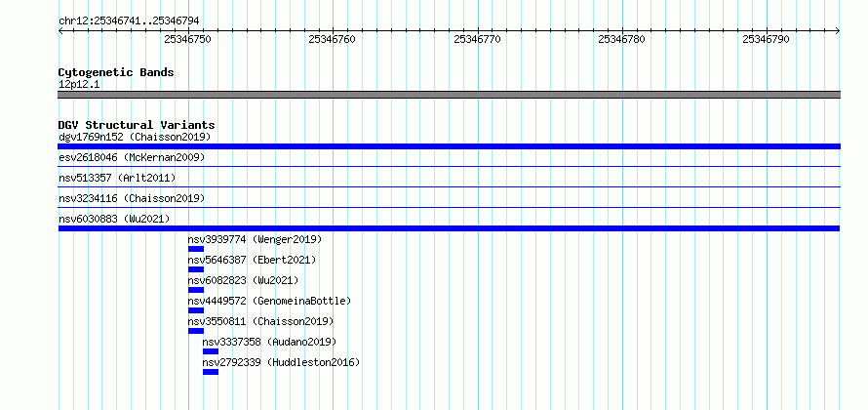The height and width of the screenshot is (410, 868).
Task: Click the nsv3550811 (Chaisson2019) label
Action: point(260,321)
